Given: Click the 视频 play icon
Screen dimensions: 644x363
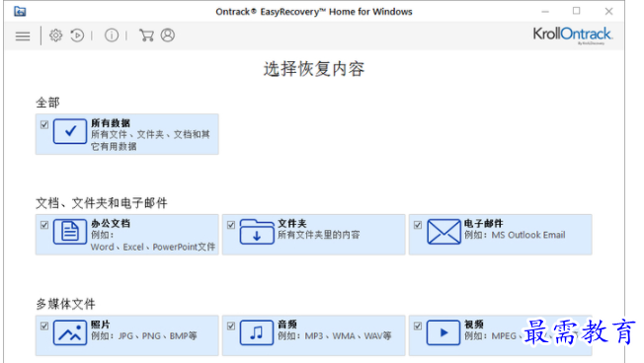Looking at the screenshot, I should (443, 332).
